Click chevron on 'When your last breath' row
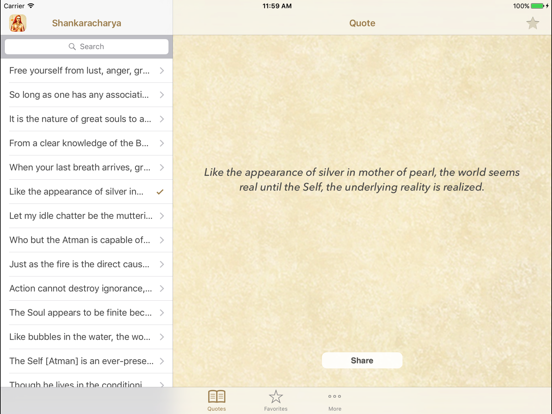Screen dimensions: 552x414 click(x=162, y=168)
